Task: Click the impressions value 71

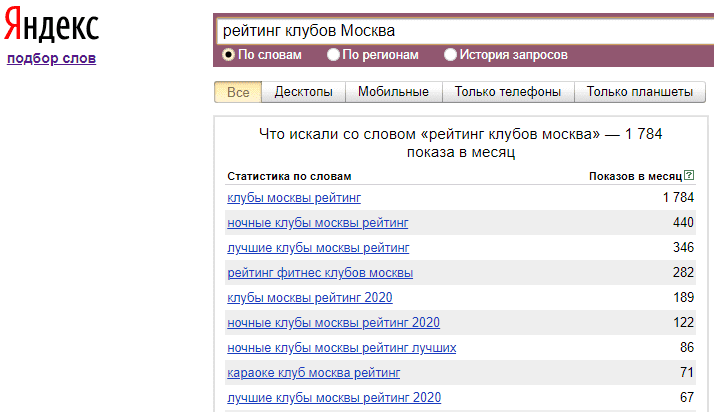Action: 687,372
